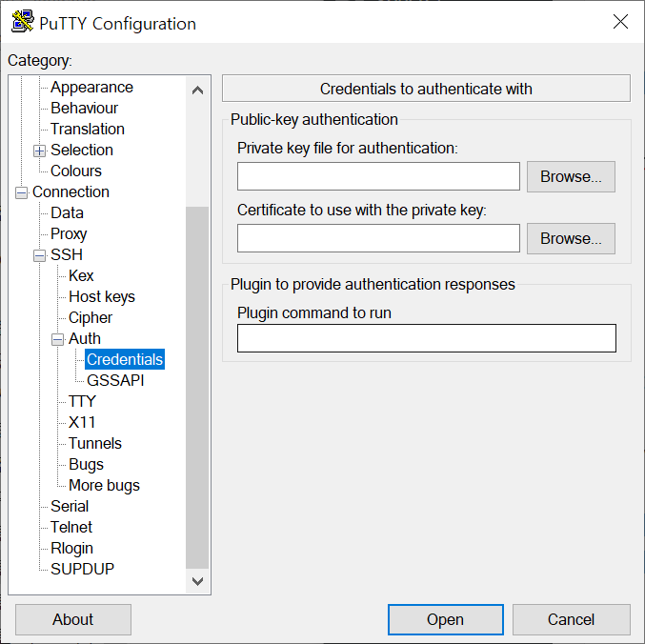Open the Kex settings page

coord(81,276)
